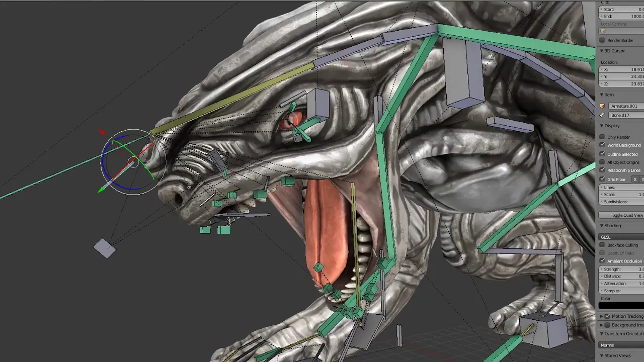Decrease the Clip Start value with left arrow

click(601, 10)
